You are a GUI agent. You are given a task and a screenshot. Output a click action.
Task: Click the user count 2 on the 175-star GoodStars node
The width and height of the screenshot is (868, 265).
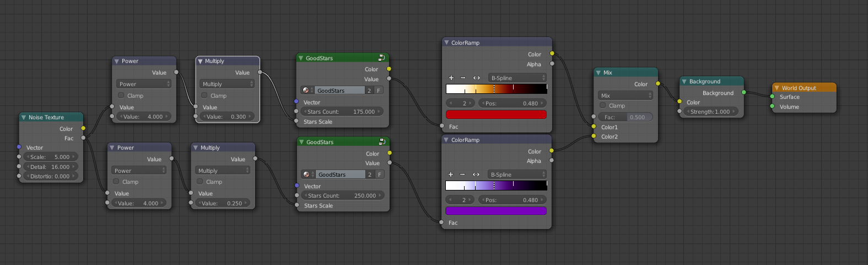(x=369, y=90)
